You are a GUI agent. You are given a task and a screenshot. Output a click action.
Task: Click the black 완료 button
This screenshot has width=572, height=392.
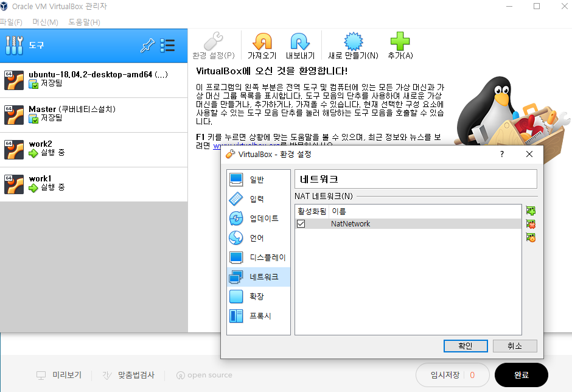point(521,375)
